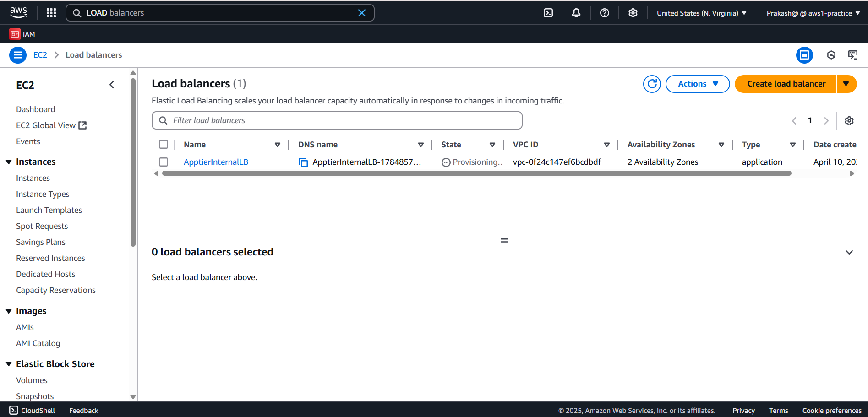Open console settings gear in top bar

633,13
